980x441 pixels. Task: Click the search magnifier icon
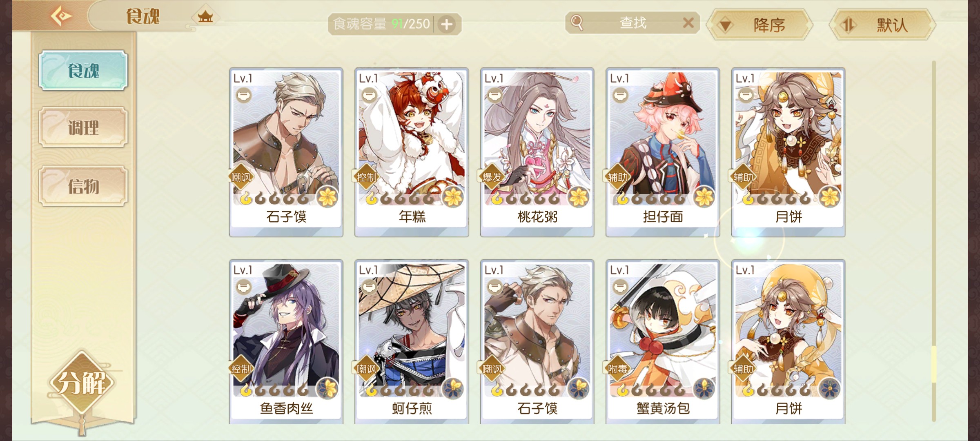point(577,23)
